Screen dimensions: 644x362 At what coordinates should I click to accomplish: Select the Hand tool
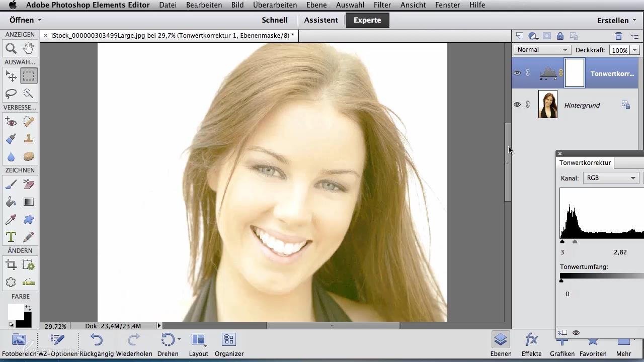tap(29, 48)
